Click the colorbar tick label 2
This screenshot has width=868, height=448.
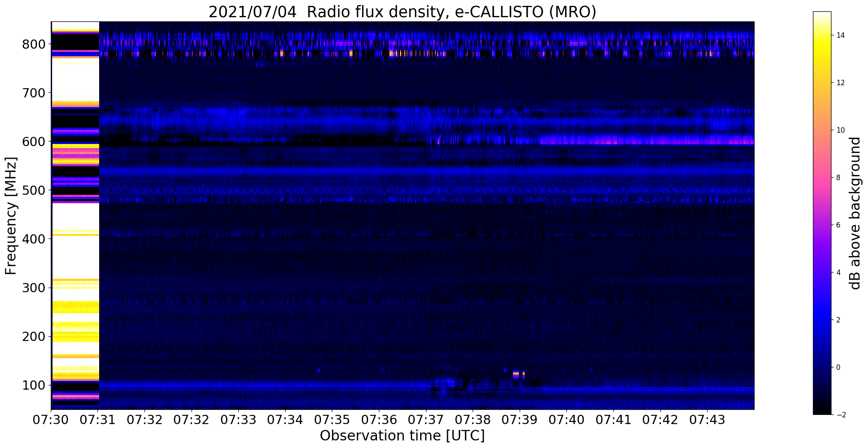pos(838,320)
